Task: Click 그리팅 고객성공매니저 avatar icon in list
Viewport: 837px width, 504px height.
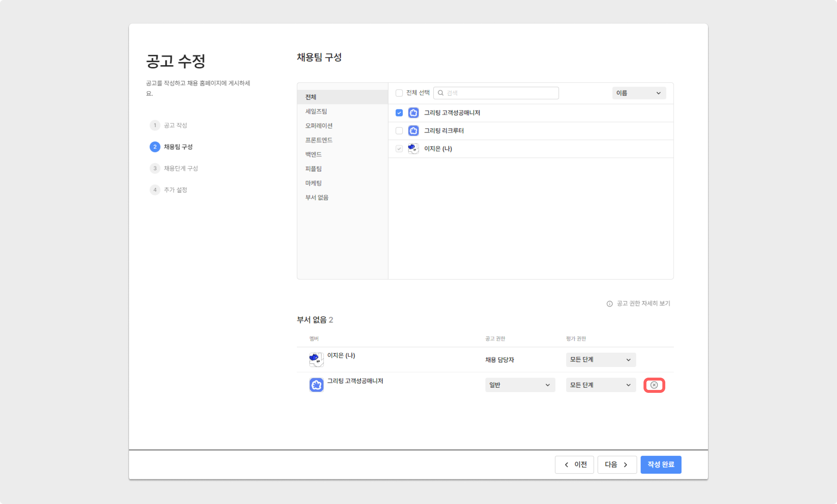Action: pyautogui.click(x=413, y=113)
